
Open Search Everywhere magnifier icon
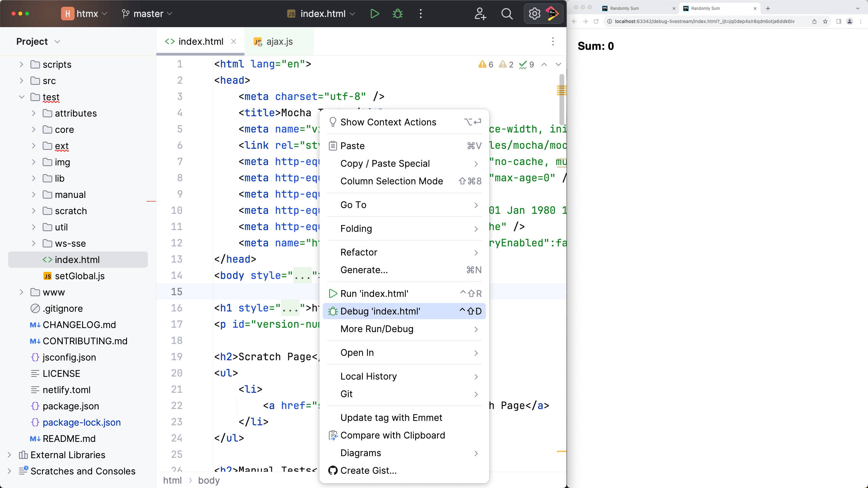[507, 14]
